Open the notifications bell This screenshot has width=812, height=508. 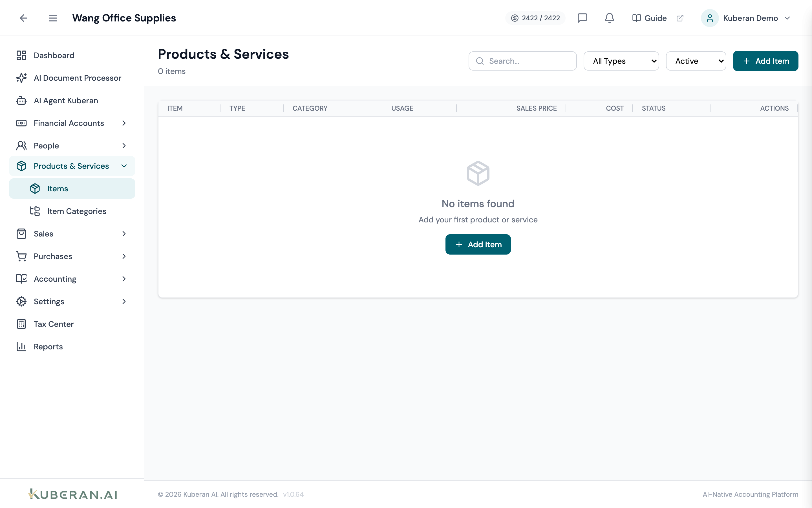[x=609, y=18]
